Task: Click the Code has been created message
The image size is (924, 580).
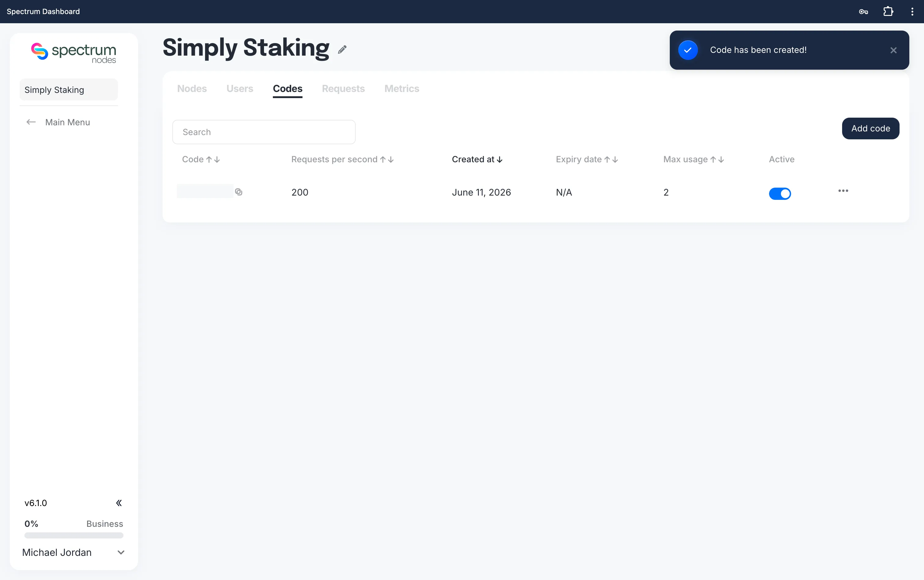Action: (758, 50)
